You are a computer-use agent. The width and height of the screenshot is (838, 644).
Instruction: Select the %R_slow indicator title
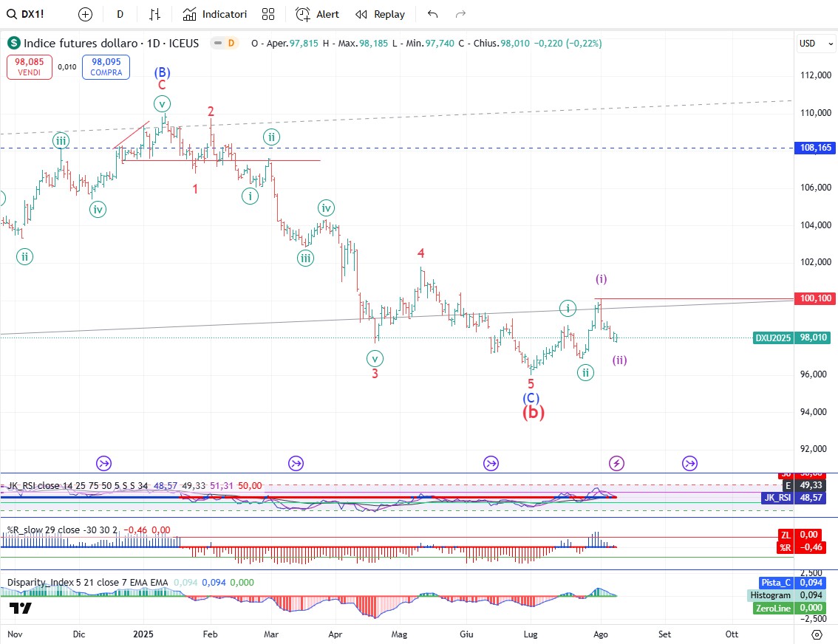point(62,530)
